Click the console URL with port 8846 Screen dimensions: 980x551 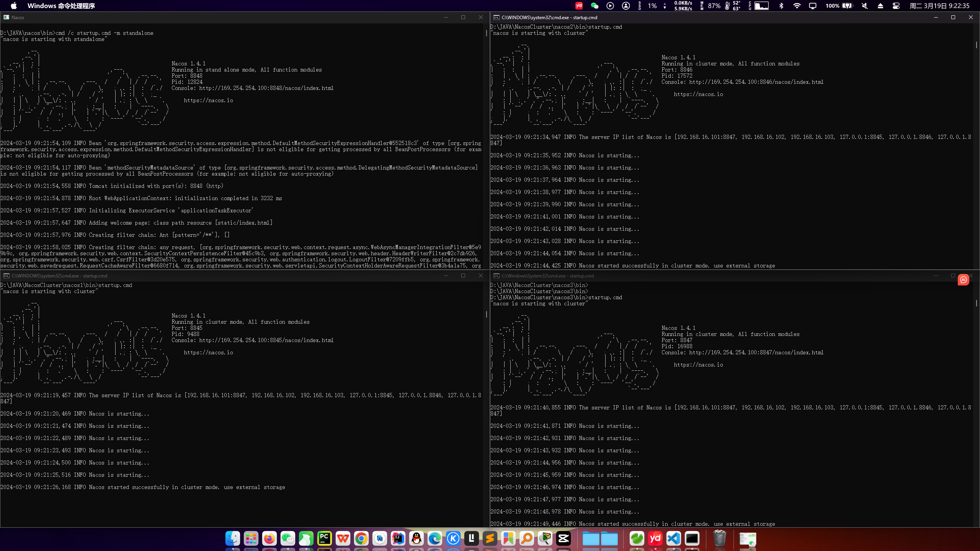pyautogui.click(x=756, y=82)
